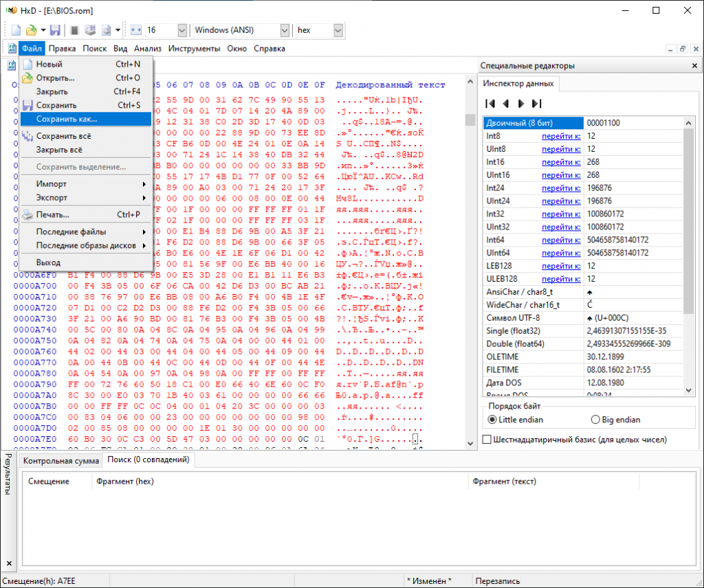This screenshot has height=588, width=704.
Task: Click the Фрагмент (текст) column header
Action: click(553, 482)
